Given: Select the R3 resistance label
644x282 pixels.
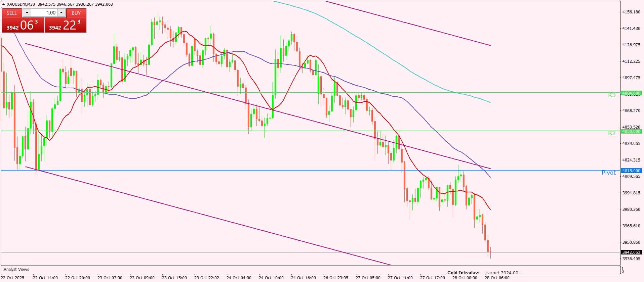Looking at the screenshot, I should coord(612,95).
